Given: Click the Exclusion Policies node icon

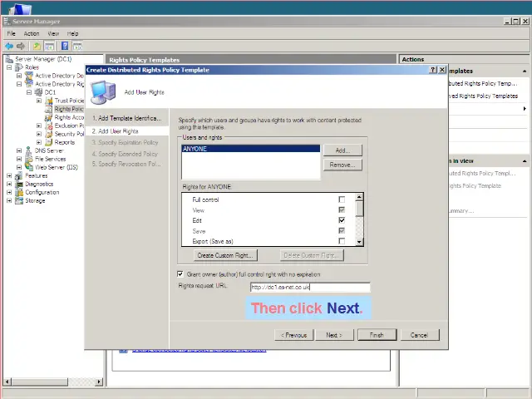Looking at the screenshot, I should (x=49, y=126).
